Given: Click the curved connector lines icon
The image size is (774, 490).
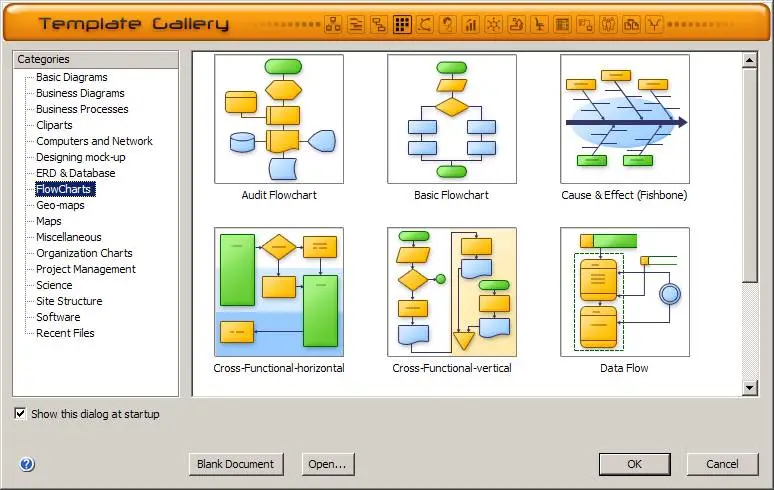Looking at the screenshot, I should point(425,24).
